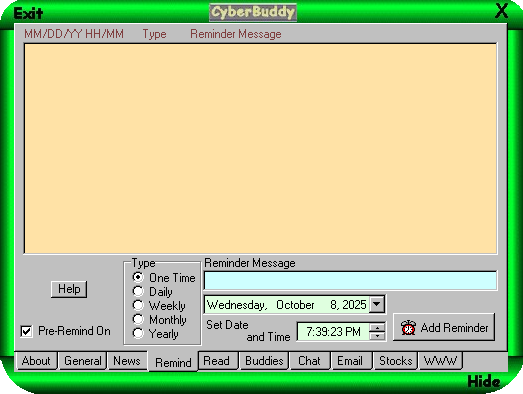523x394 pixels.
Task: Click the MM/DD/YY HH/MM column header
Action: (x=74, y=34)
